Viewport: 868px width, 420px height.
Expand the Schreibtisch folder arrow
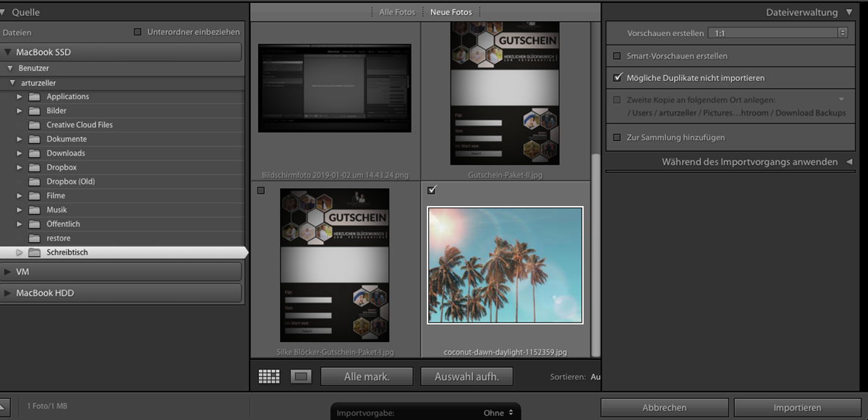point(20,252)
